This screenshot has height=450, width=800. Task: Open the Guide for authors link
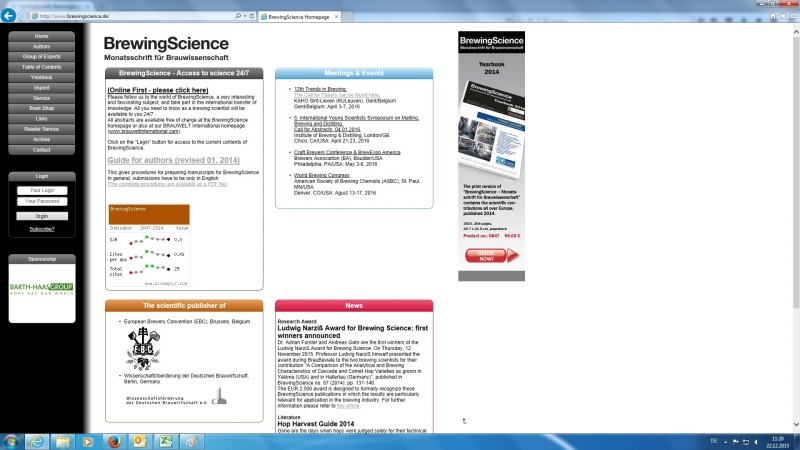(174, 160)
